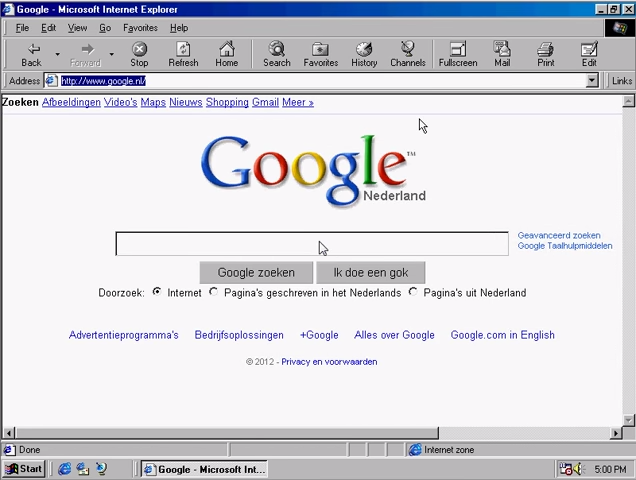Print page with the Print icon

[x=546, y=54]
